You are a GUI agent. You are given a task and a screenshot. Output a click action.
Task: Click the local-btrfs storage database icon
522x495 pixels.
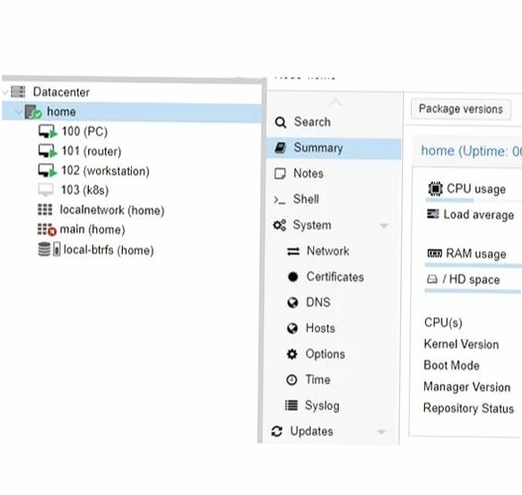point(49,249)
